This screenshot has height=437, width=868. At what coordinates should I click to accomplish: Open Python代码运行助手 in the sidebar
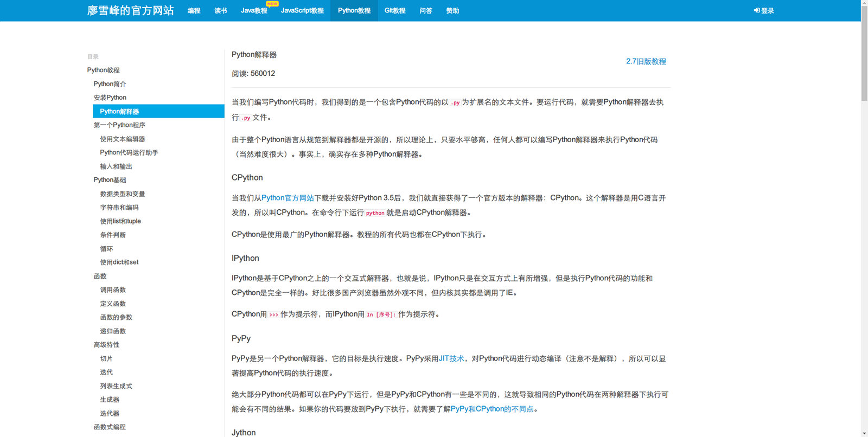[129, 153]
